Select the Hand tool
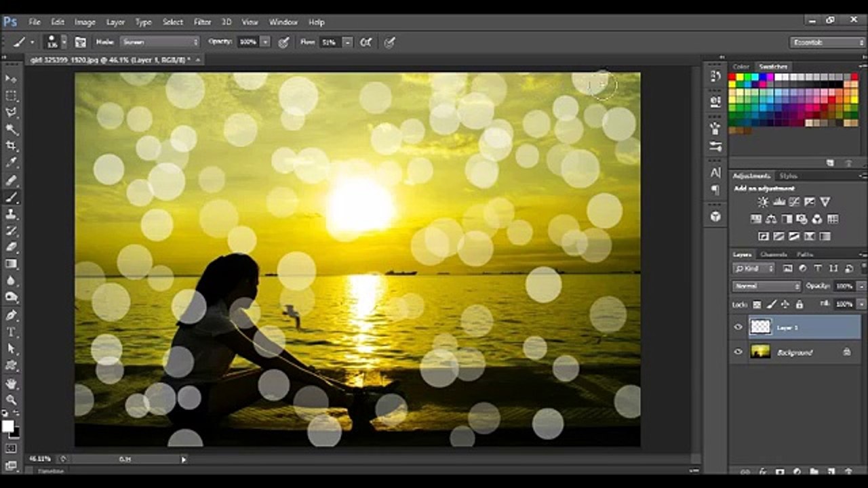The height and width of the screenshot is (488, 868). tap(12, 384)
